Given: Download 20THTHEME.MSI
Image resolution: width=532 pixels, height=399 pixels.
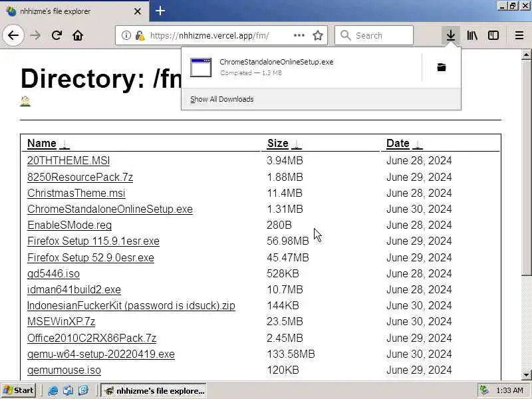Looking at the screenshot, I should (x=68, y=160).
